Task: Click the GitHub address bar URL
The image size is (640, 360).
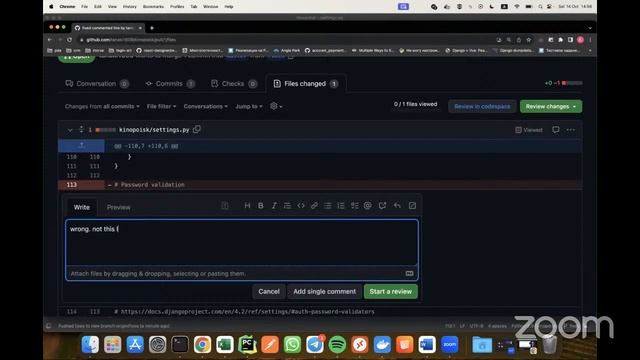Action: 131,40
